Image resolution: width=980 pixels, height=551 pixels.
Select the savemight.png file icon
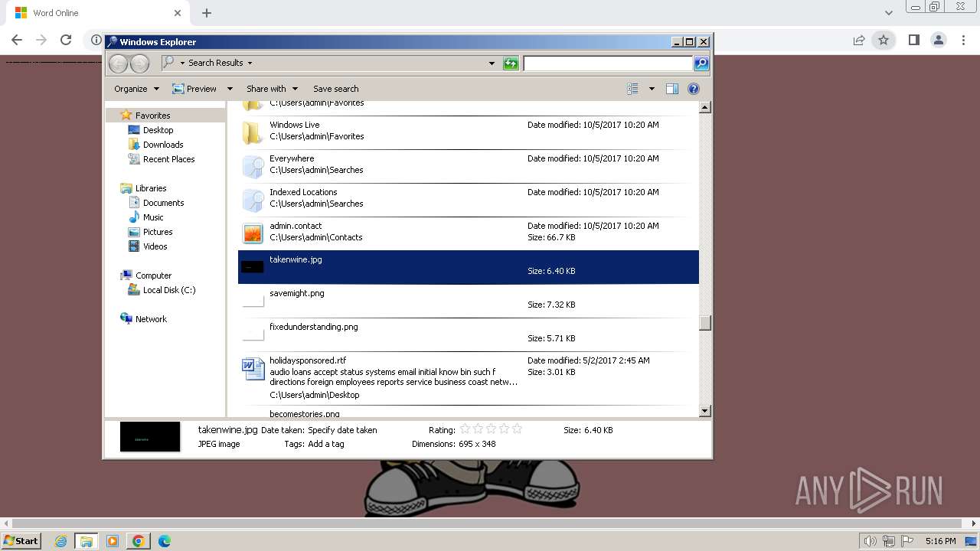(253, 300)
